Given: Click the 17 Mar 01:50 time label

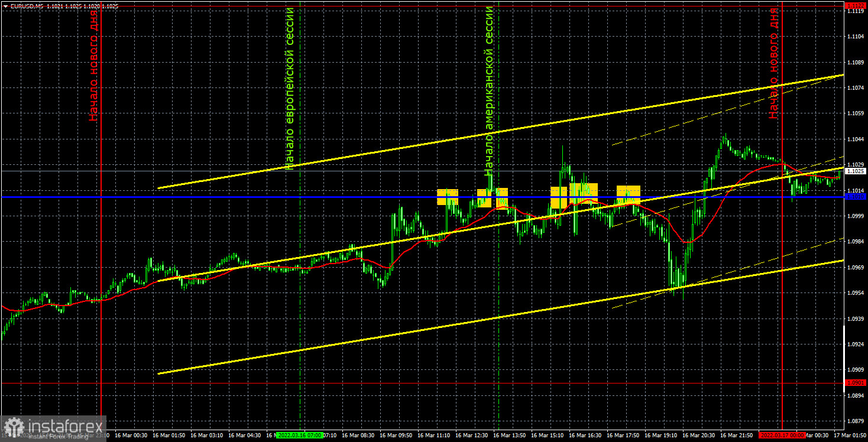Looking at the screenshot, I should click(851, 435).
